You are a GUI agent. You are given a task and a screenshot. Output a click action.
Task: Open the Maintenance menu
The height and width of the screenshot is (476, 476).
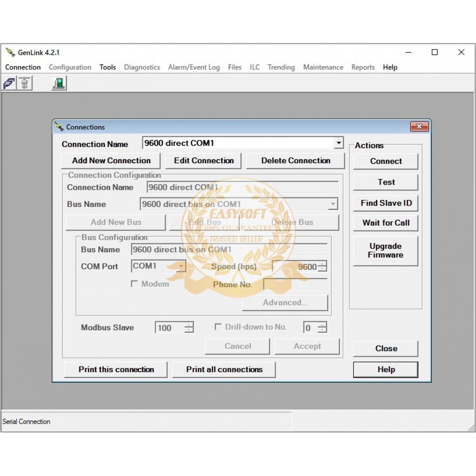tap(323, 67)
